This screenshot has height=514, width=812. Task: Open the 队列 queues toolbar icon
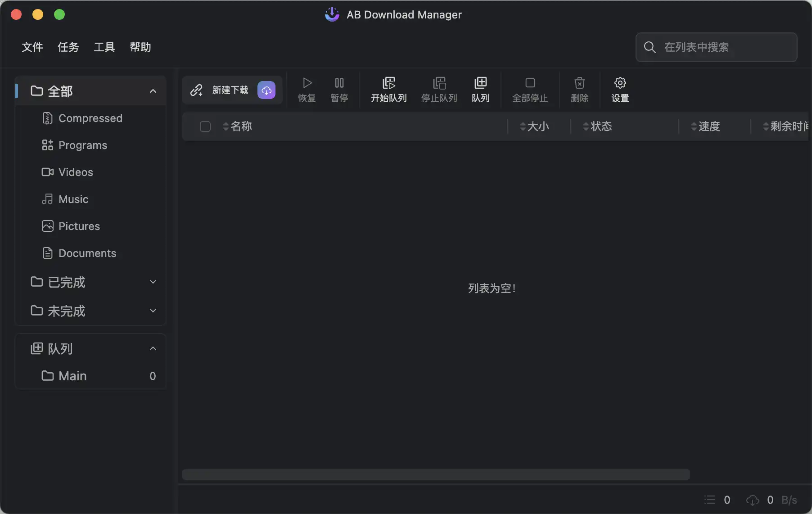481,83
